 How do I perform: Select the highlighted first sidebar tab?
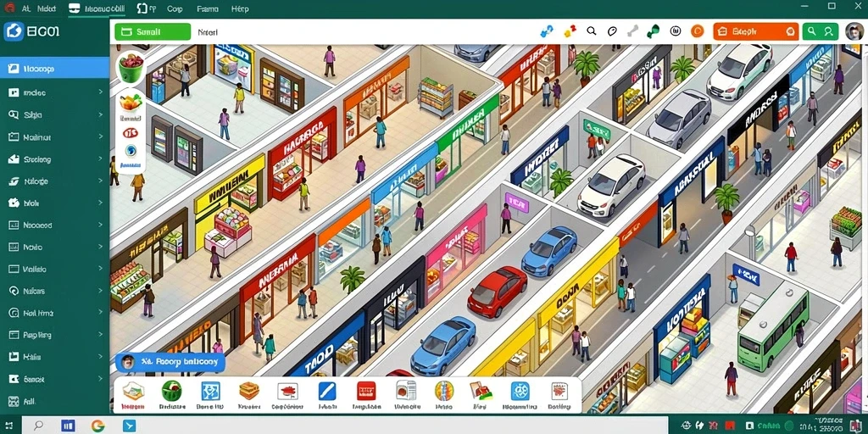pyautogui.click(x=55, y=70)
